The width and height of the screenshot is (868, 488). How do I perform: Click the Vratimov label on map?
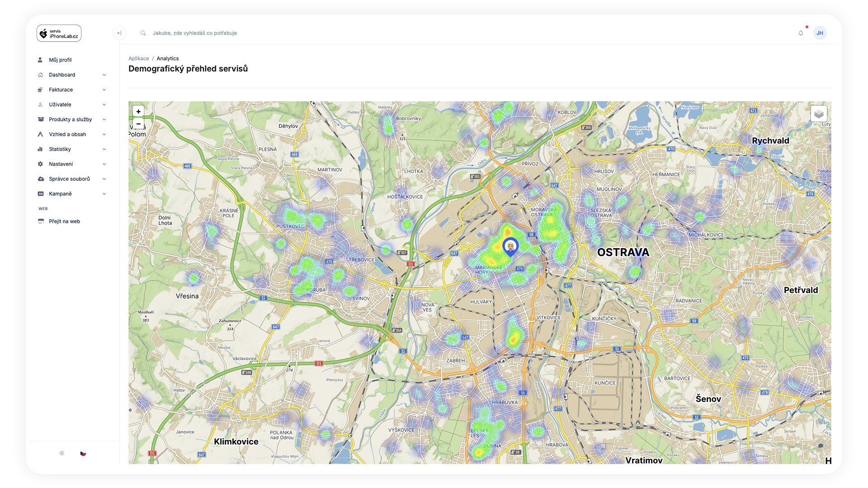[x=644, y=460]
